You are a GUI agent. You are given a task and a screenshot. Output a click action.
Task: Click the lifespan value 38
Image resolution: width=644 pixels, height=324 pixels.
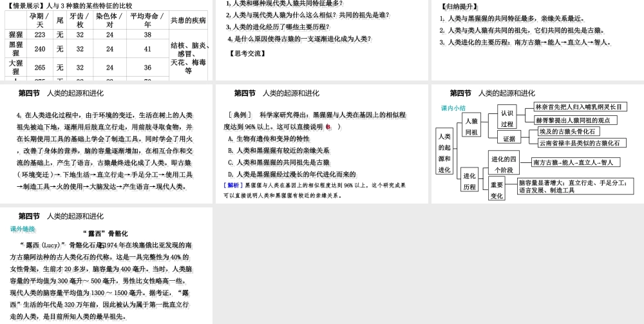(x=147, y=35)
